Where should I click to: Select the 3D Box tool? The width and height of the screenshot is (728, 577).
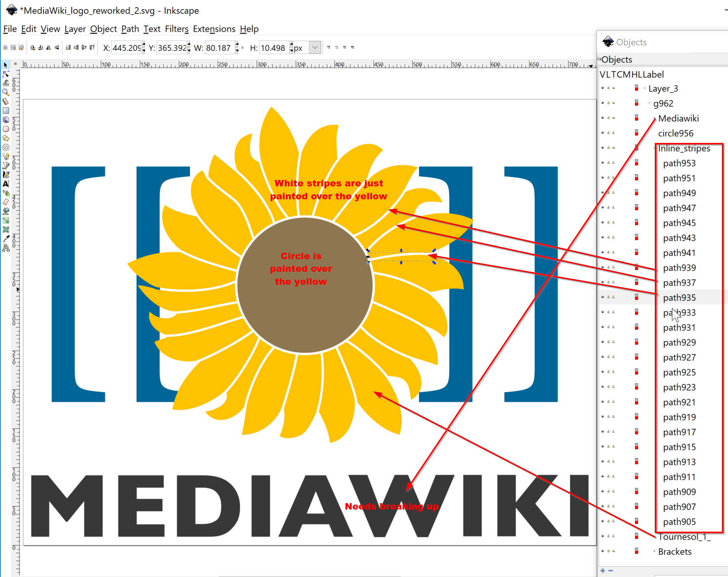coord(6,120)
